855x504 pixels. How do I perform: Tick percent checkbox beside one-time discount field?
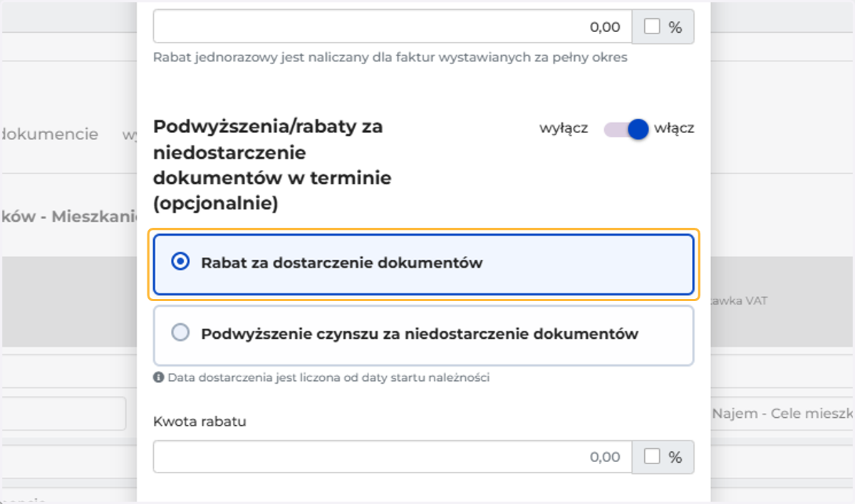click(x=652, y=27)
